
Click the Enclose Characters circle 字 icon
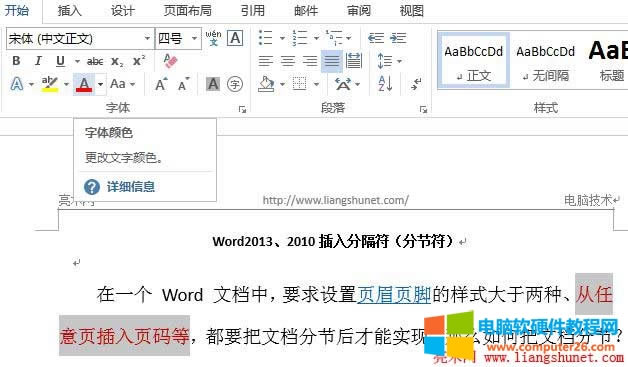click(x=235, y=84)
